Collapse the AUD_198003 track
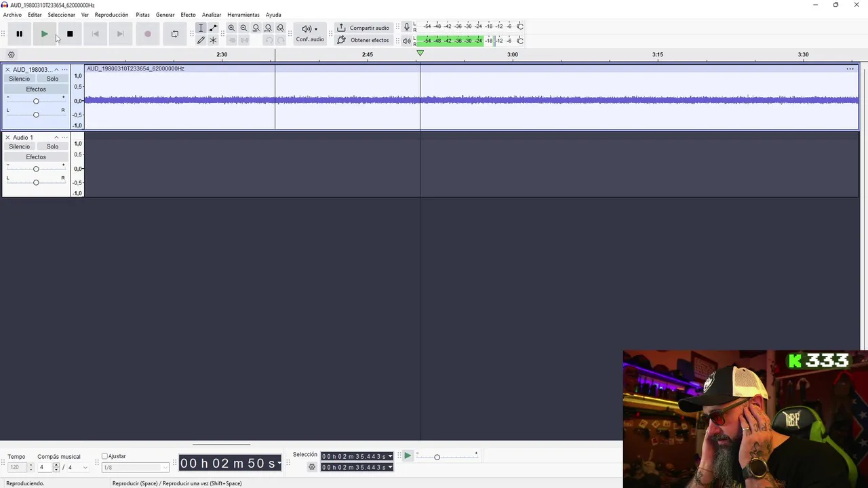Image resolution: width=868 pixels, height=488 pixels. (x=56, y=70)
